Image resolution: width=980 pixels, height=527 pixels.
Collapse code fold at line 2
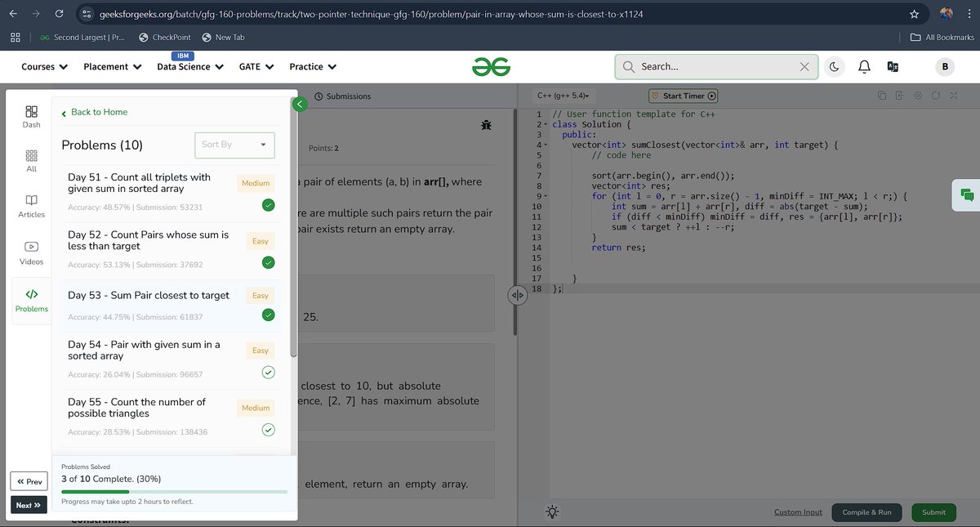546,124
